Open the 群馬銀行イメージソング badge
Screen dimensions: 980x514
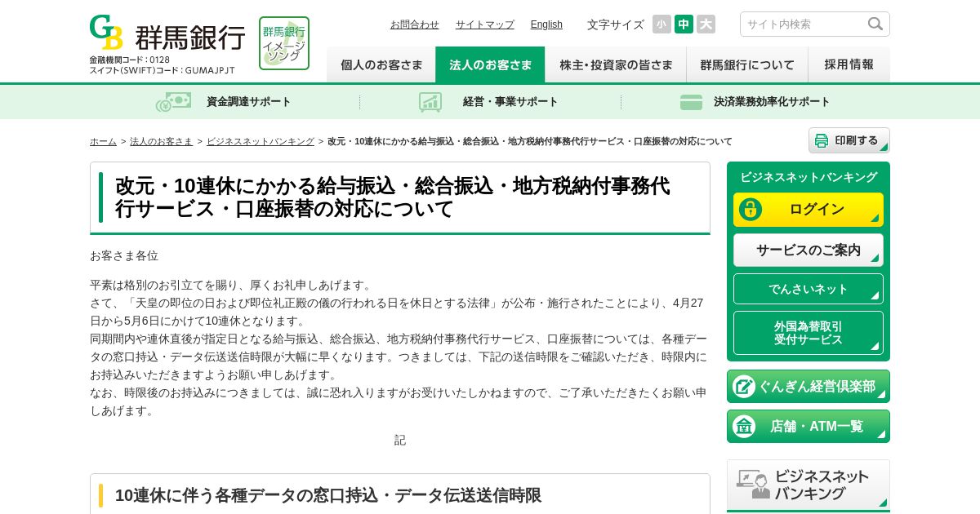pos(284,43)
